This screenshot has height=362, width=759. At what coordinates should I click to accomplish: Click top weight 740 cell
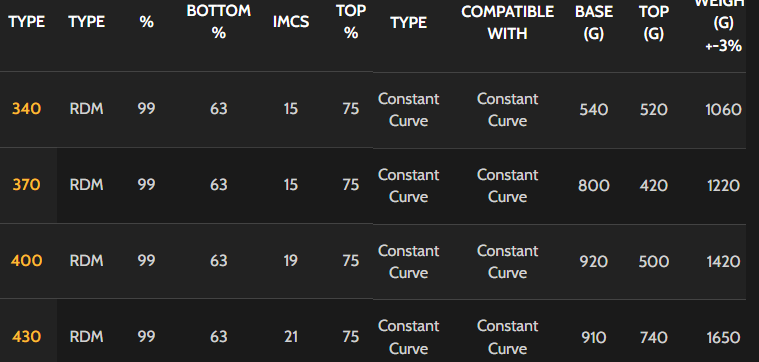(x=653, y=337)
